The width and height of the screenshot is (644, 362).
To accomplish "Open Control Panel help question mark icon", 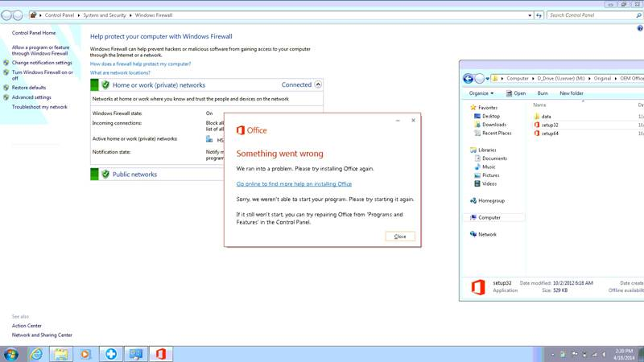I will pos(640,28).
